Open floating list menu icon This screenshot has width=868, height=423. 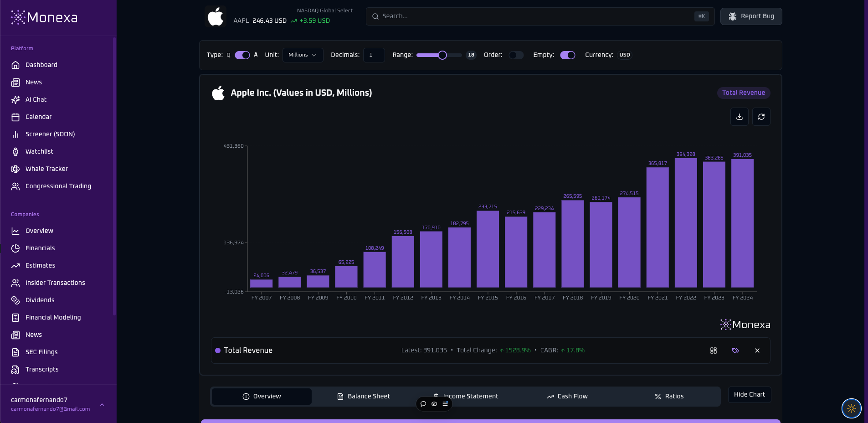tap(445, 403)
